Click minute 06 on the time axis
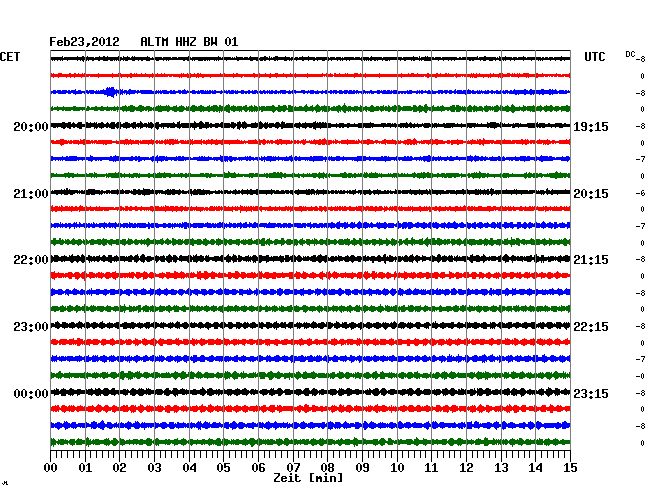The height and width of the screenshot is (494, 650). [258, 467]
